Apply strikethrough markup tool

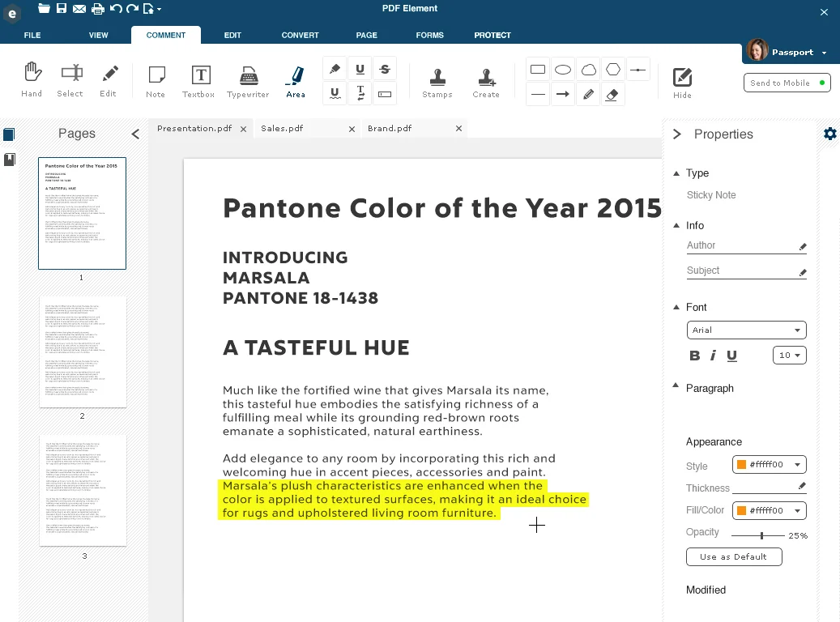pyautogui.click(x=385, y=69)
